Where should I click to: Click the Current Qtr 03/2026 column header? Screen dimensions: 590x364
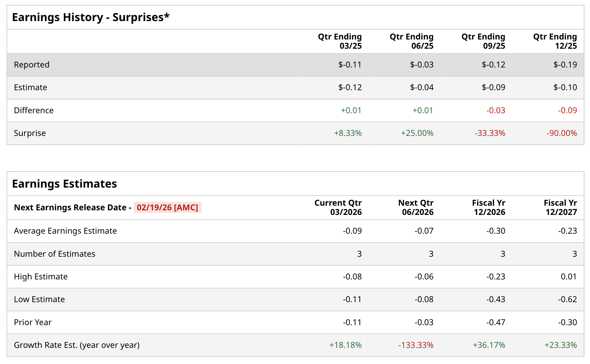coord(338,207)
